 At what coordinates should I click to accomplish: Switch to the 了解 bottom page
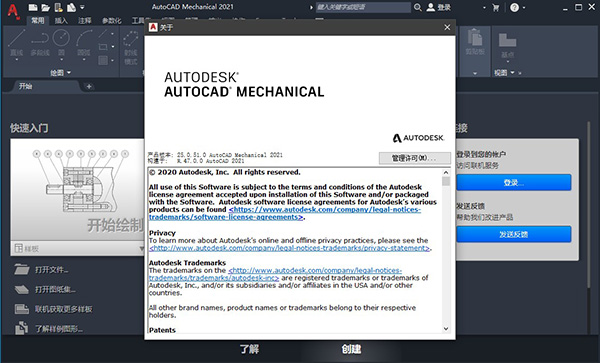249,349
